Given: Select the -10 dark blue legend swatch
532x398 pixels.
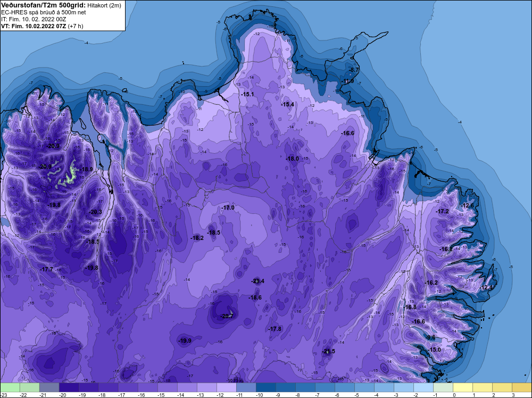Looking at the screenshot, I should point(265,387).
